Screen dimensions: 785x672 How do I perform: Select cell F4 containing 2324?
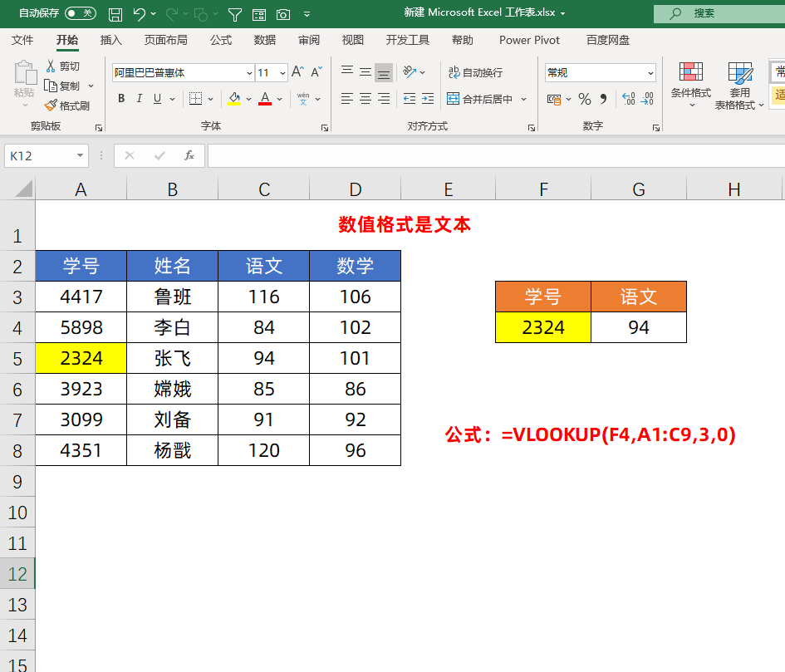click(543, 327)
